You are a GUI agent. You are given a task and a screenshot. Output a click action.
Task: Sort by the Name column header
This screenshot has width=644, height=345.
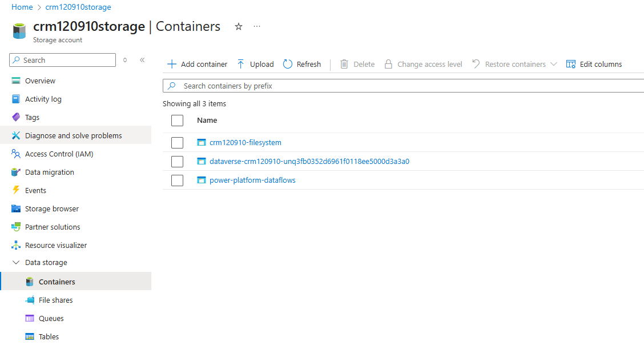[207, 121]
